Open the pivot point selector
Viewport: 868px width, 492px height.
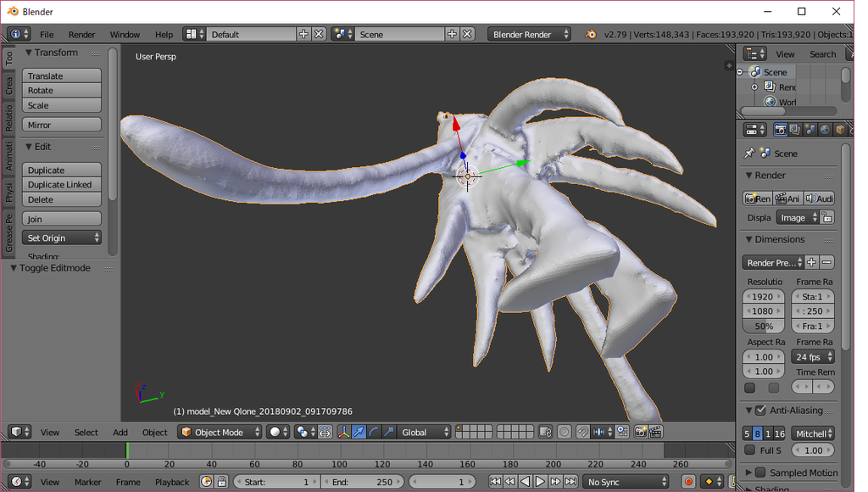point(305,432)
